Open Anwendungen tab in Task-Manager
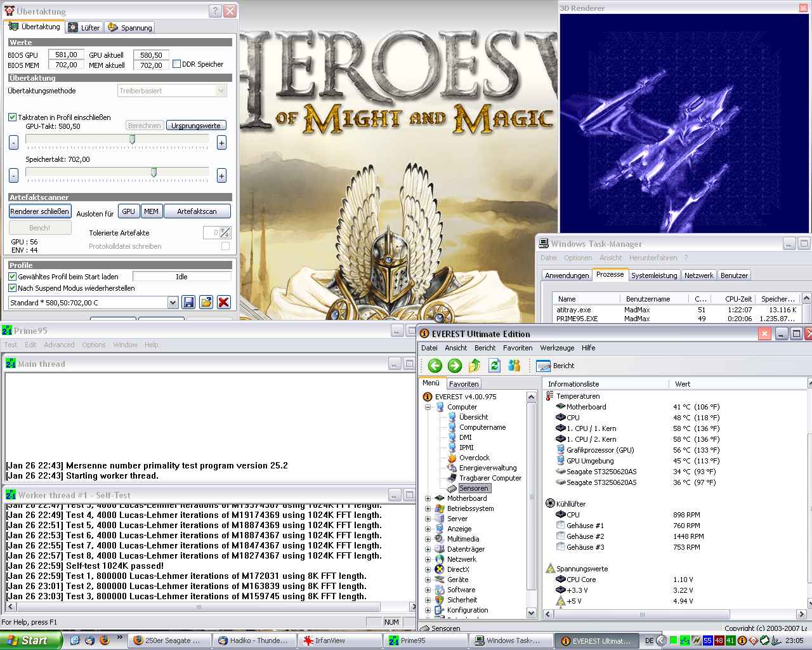 pos(566,275)
